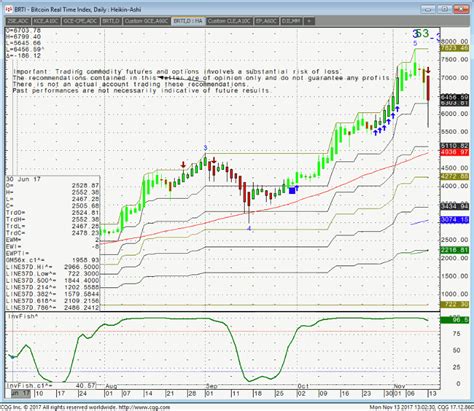474x411 pixels.
Task: Click the Elliott wave label 4 at September low
Action: 249,229
